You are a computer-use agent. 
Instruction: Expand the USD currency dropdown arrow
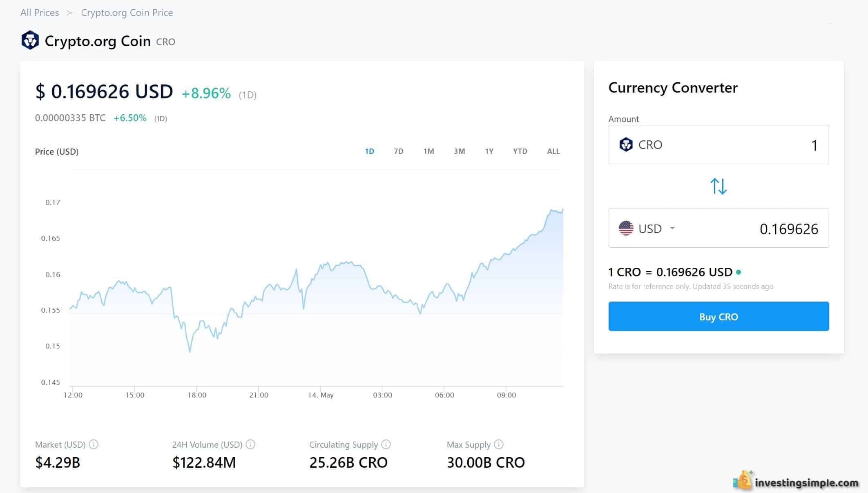click(672, 228)
